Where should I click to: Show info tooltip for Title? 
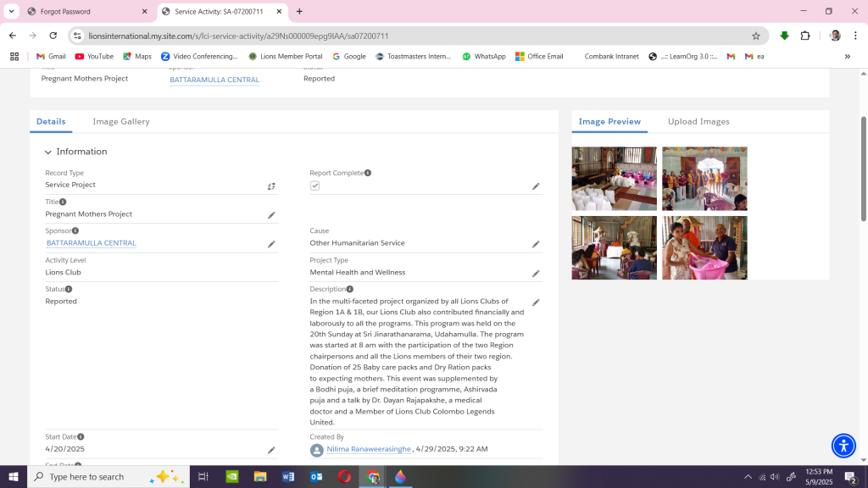(63, 202)
